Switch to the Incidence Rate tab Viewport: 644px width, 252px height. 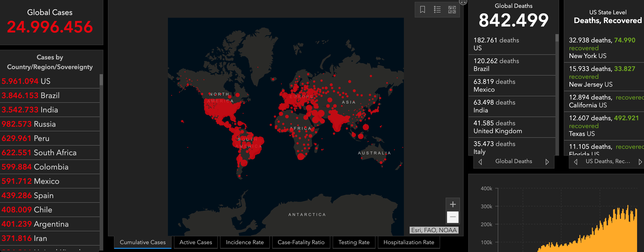click(x=244, y=242)
